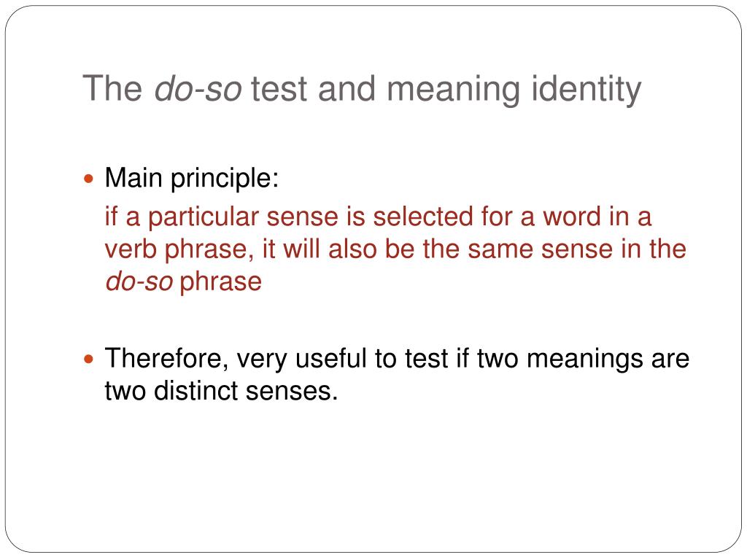Click the orange bullet beside Therefore
Image resolution: width=747 pixels, height=560 pixels.
(88, 359)
